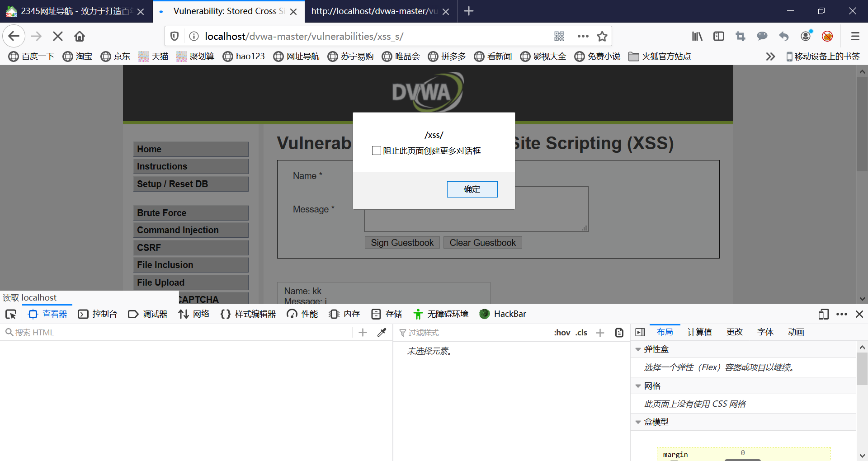This screenshot has width=868, height=461.
Task: Switch to the 查看器 inspector tab
Action: (47, 314)
